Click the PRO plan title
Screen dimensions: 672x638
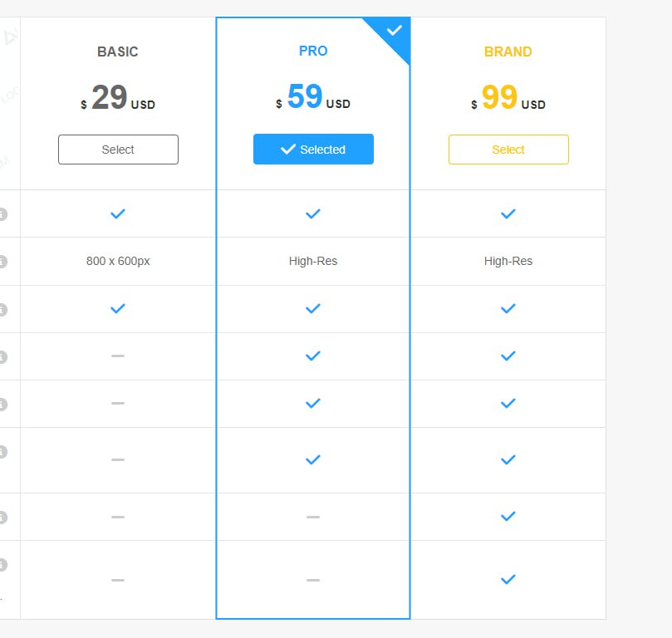[313, 51]
